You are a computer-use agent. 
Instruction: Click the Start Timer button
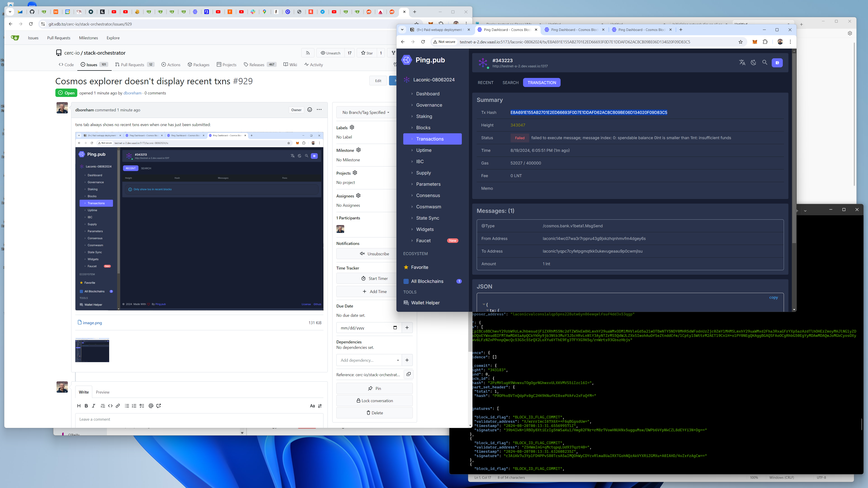[x=374, y=279]
